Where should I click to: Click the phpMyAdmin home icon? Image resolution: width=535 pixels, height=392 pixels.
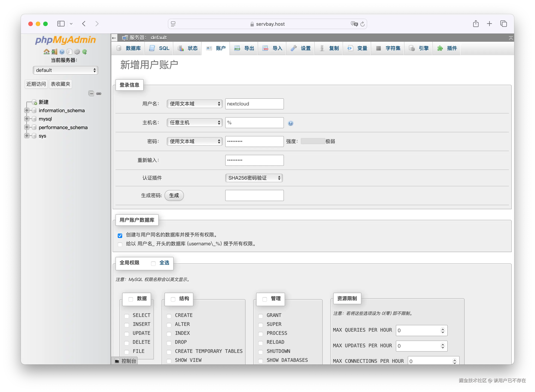tap(47, 52)
